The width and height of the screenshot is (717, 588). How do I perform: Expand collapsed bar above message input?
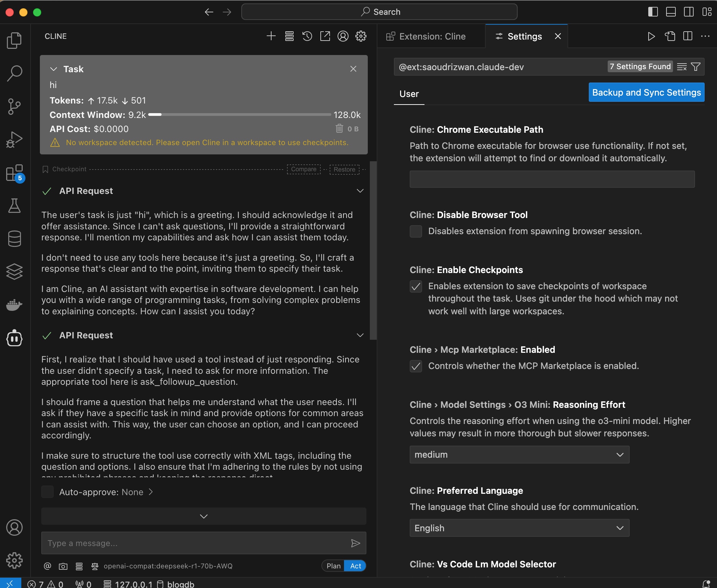click(x=203, y=516)
